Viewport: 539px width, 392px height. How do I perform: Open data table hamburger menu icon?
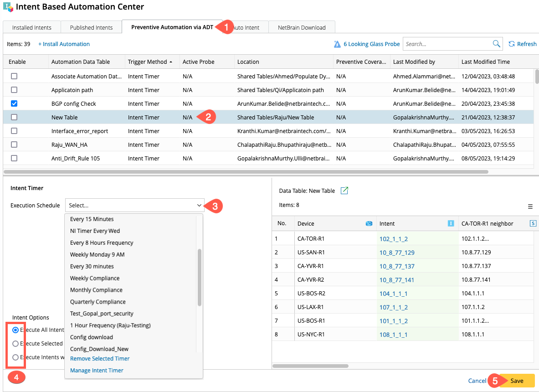530,206
